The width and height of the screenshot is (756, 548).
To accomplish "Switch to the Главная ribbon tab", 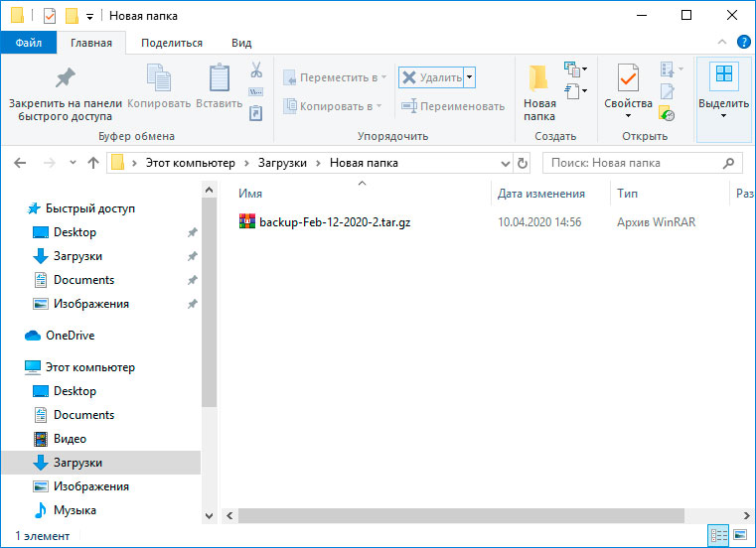I will click(x=91, y=43).
